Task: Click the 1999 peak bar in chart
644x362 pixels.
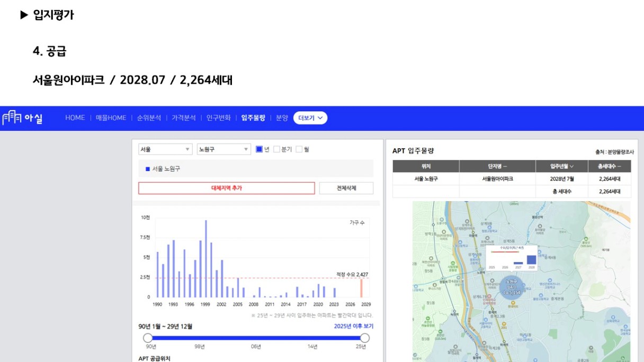Action: pyautogui.click(x=206, y=259)
